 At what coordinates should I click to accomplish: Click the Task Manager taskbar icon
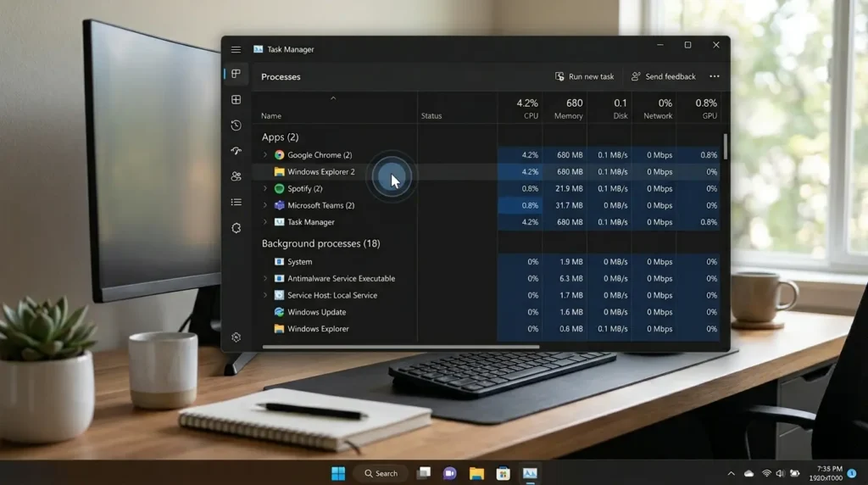pyautogui.click(x=530, y=473)
